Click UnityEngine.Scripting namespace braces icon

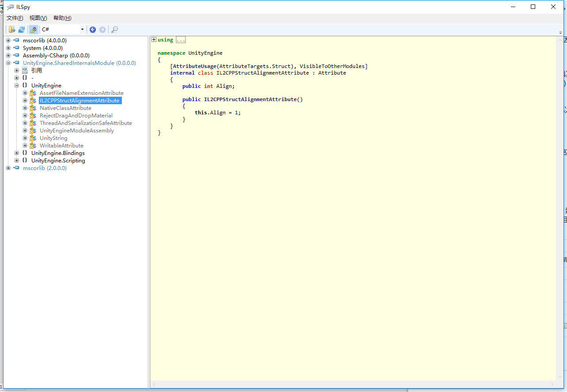pyautogui.click(x=25, y=161)
